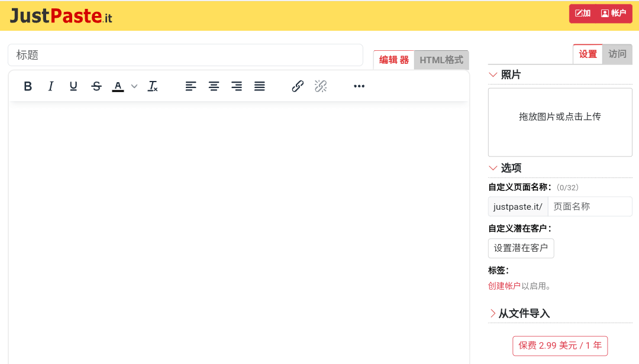Apply strikethrough formatting
639x364 pixels.
pyautogui.click(x=96, y=86)
